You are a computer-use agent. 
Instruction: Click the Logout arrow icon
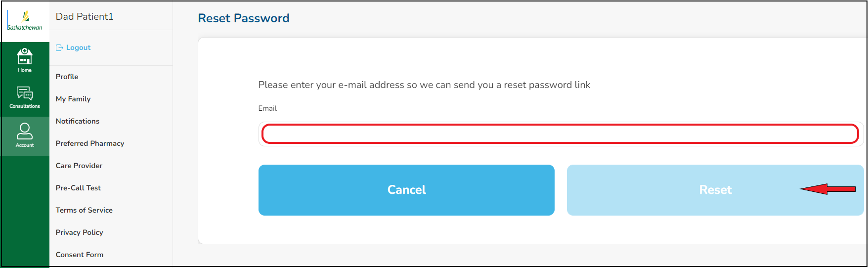click(59, 48)
